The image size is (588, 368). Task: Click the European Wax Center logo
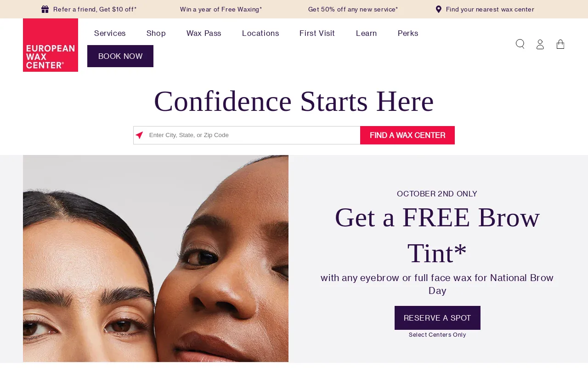click(x=51, y=45)
